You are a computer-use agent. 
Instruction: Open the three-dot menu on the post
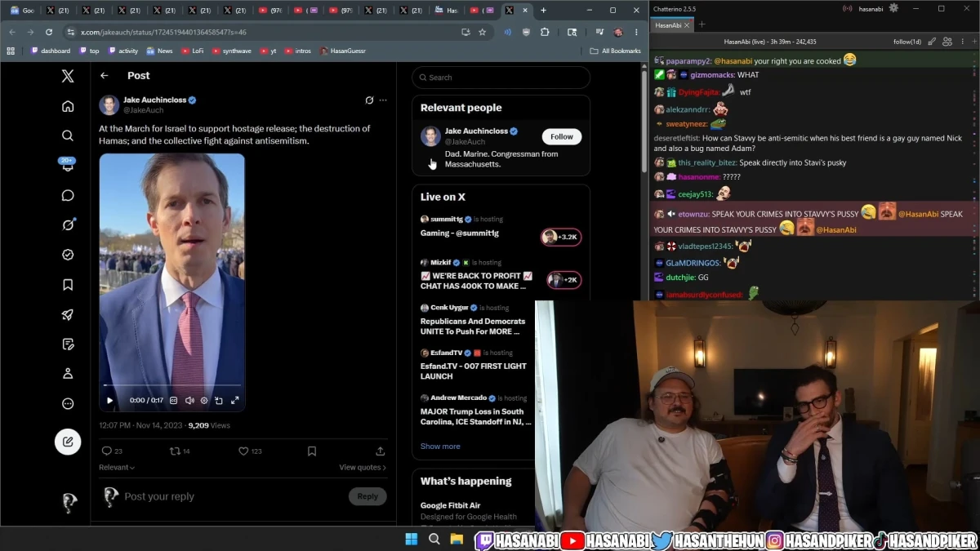pyautogui.click(x=383, y=100)
